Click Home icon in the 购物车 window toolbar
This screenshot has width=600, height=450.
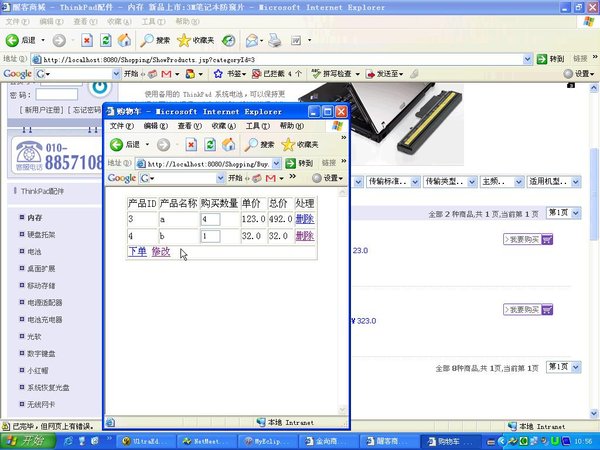pos(227,145)
